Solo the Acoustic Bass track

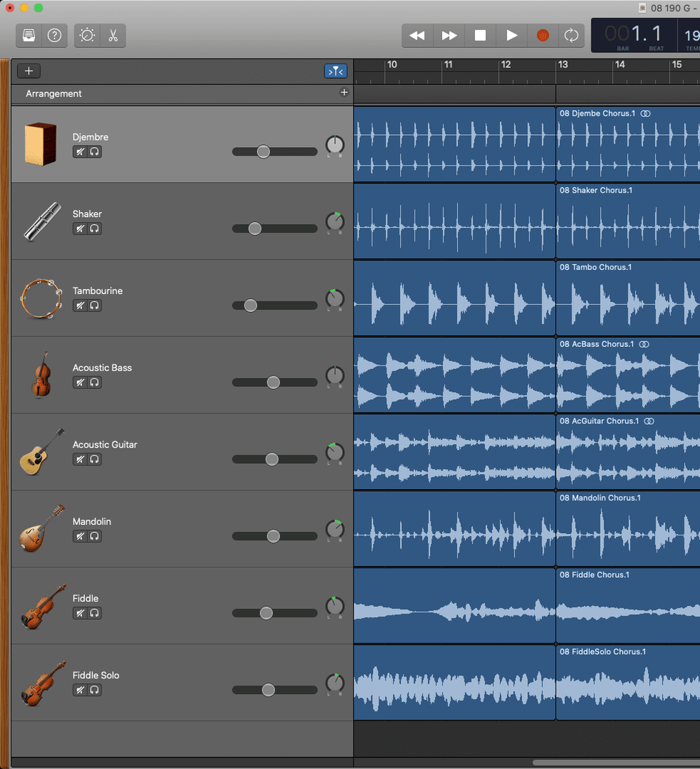pos(94,383)
